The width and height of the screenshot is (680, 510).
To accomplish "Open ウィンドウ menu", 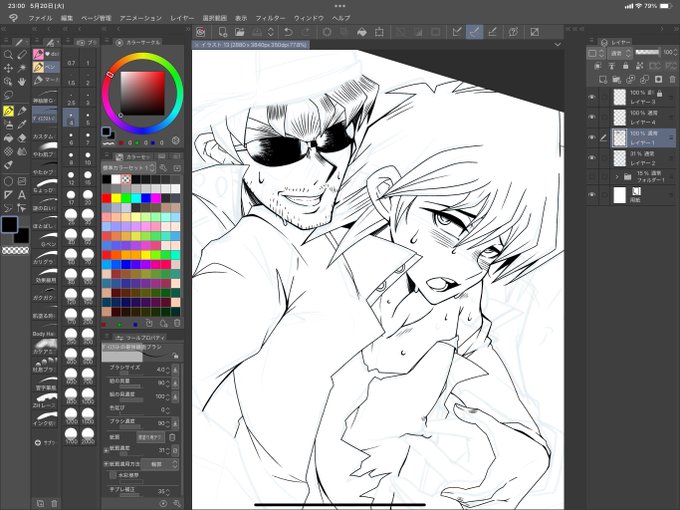I will 309,18.
